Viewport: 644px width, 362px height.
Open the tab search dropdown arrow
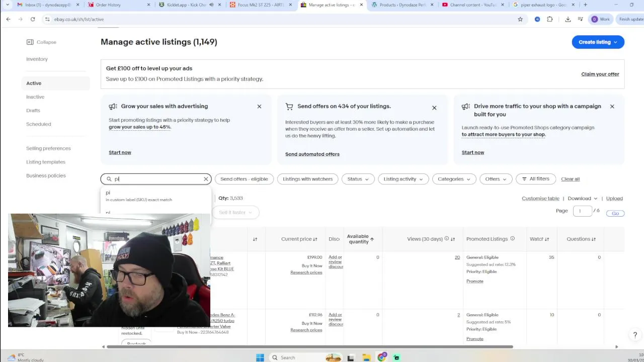(8, 5)
